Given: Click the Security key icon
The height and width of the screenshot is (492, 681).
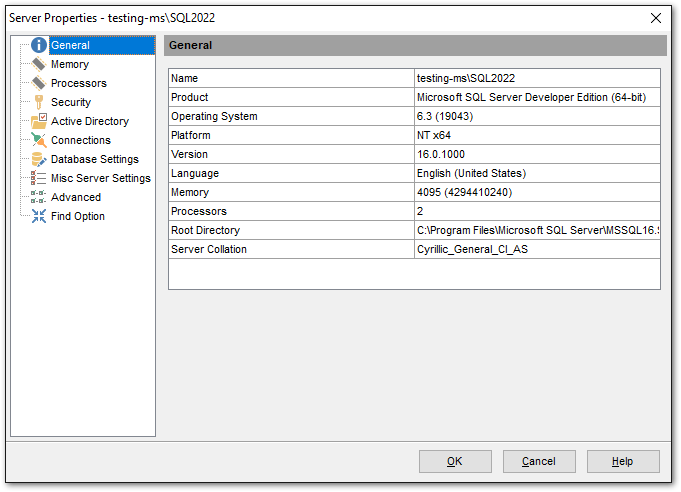Looking at the screenshot, I should [39, 102].
